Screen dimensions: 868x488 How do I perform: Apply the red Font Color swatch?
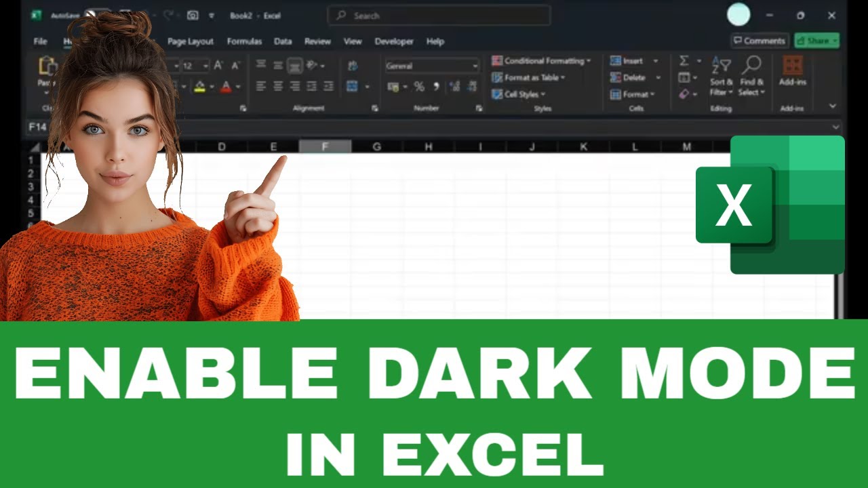226,86
